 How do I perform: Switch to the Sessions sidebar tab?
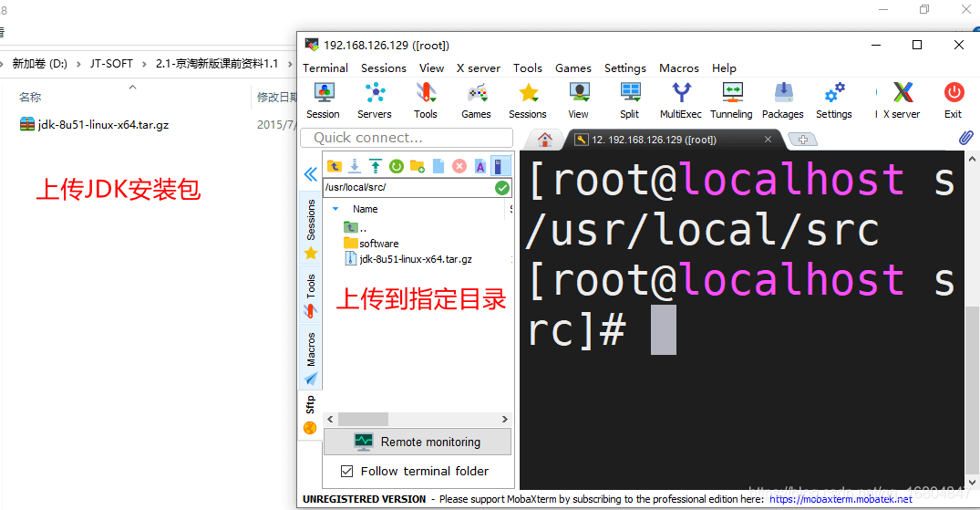[311, 229]
